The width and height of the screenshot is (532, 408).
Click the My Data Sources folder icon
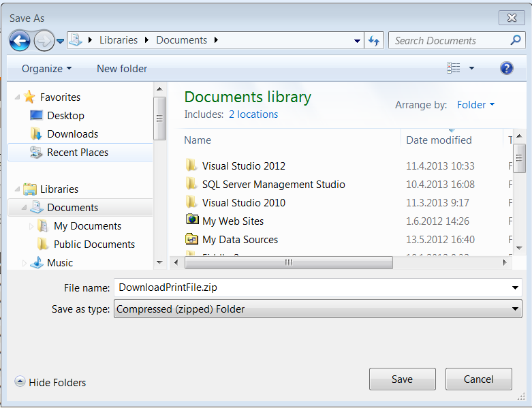coord(191,239)
